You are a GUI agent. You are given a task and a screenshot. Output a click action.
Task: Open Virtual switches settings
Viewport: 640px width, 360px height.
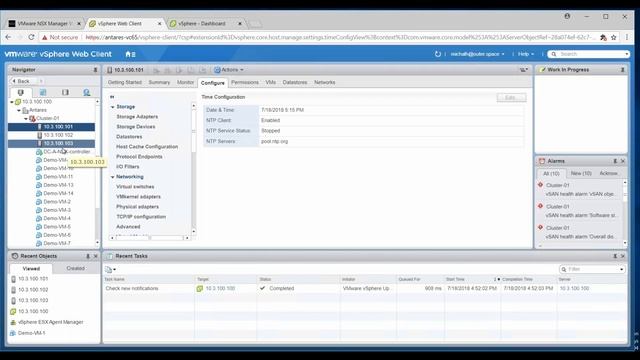pos(135,187)
